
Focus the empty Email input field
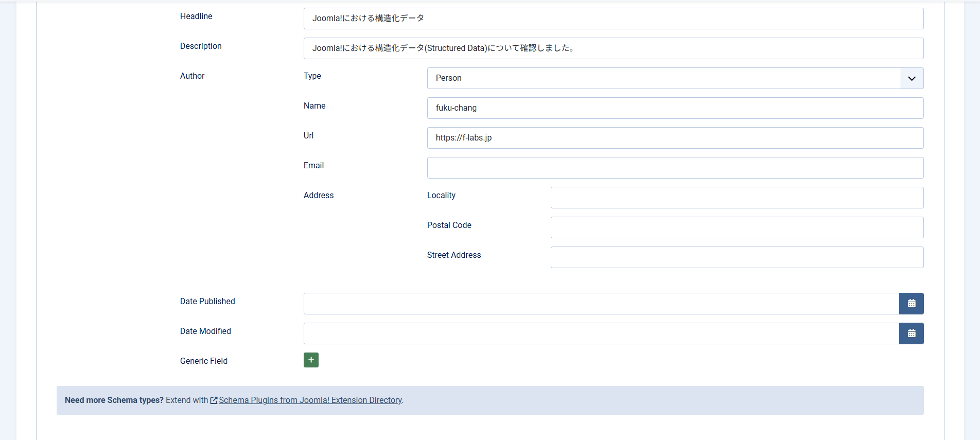(x=675, y=168)
